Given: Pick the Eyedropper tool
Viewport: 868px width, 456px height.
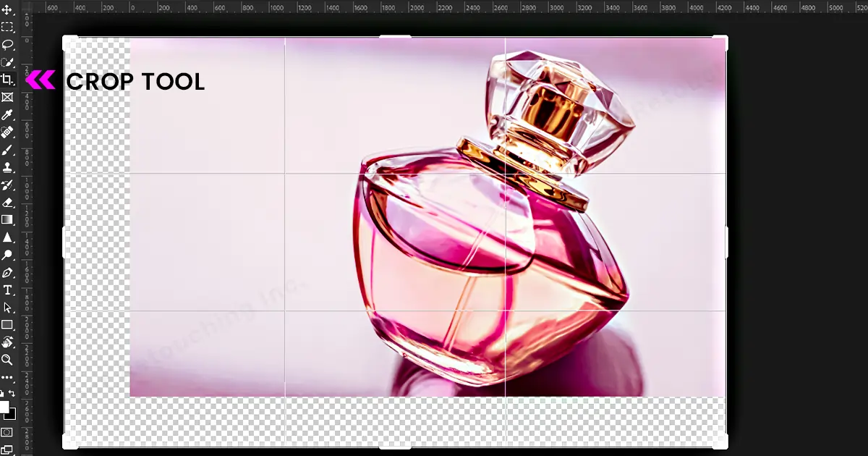Looking at the screenshot, I should tap(7, 115).
